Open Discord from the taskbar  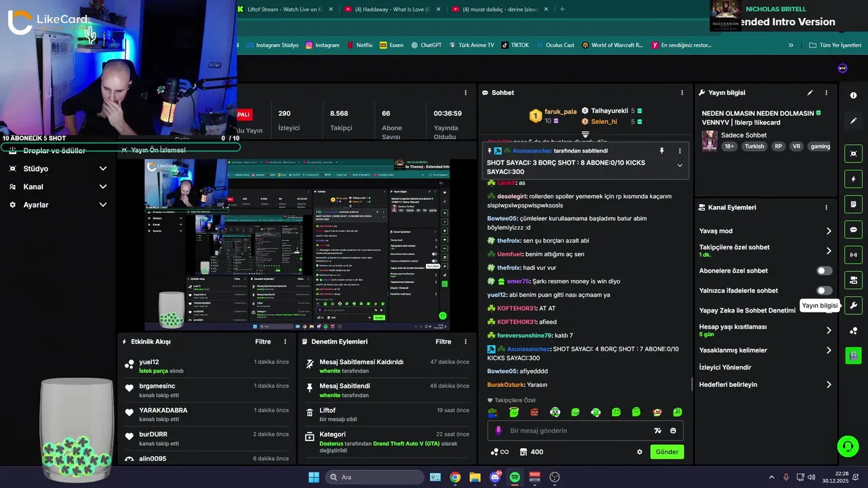tap(495, 477)
